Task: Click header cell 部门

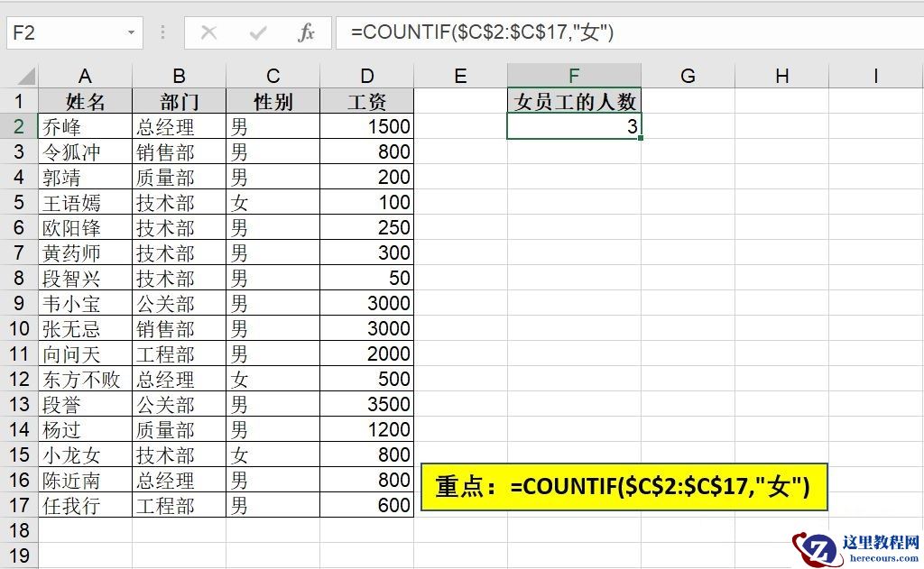Action: pyautogui.click(x=180, y=101)
